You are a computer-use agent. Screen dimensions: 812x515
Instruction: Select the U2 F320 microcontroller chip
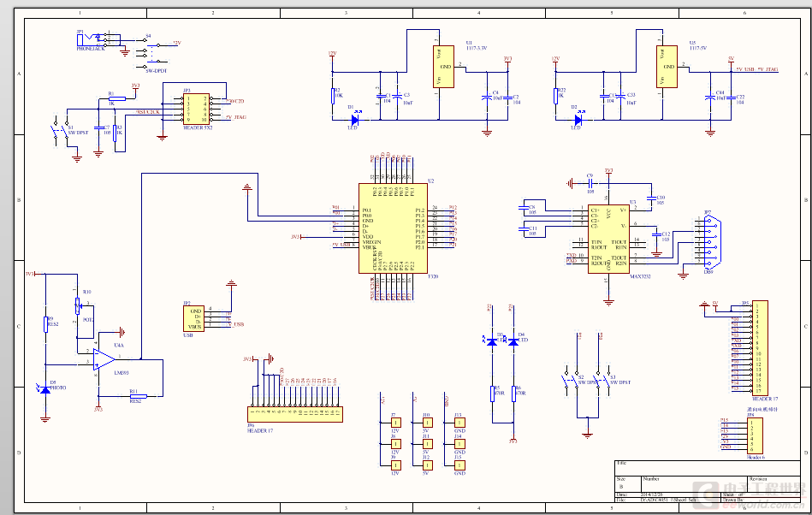393,228
